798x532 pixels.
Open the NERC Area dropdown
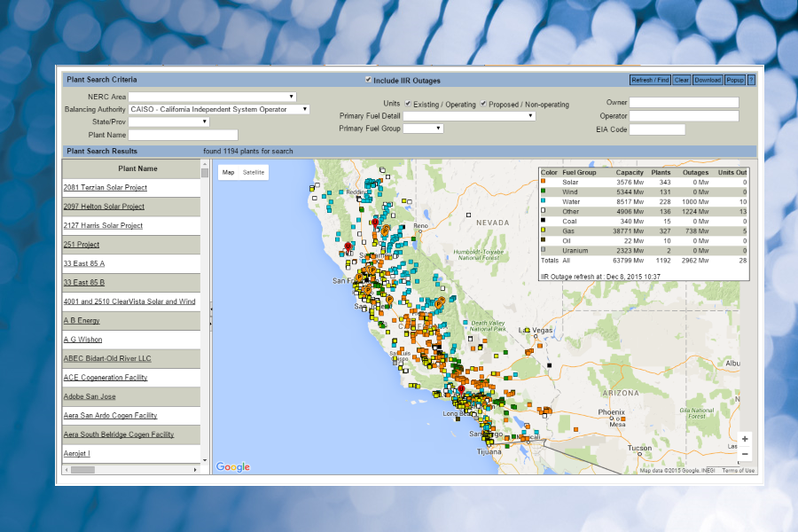[212, 97]
